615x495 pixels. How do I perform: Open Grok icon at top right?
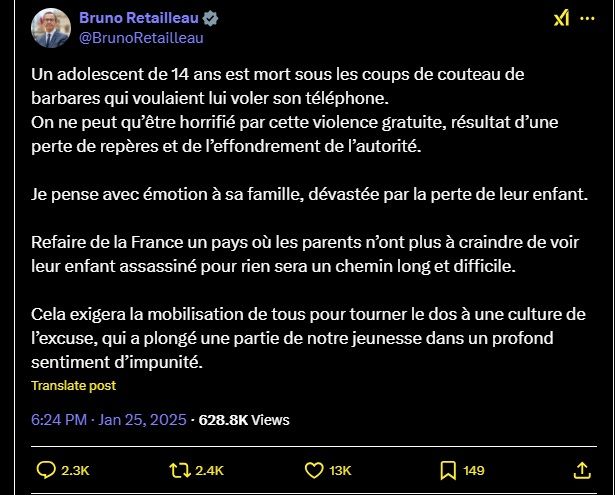point(563,19)
